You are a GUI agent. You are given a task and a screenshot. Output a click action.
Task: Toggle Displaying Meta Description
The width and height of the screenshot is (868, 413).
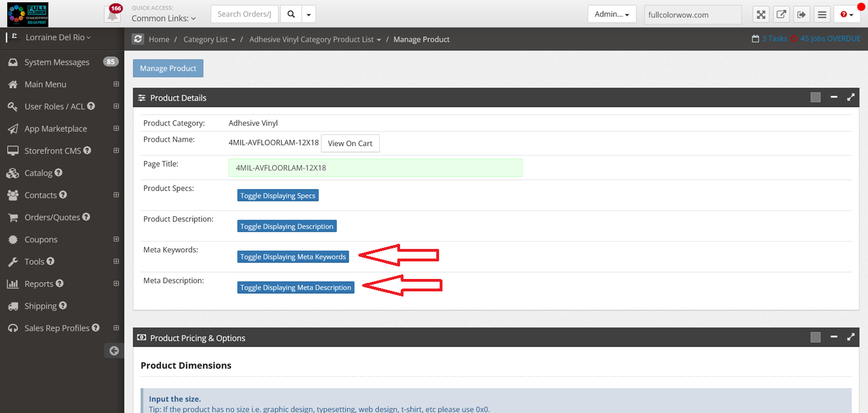(x=296, y=287)
